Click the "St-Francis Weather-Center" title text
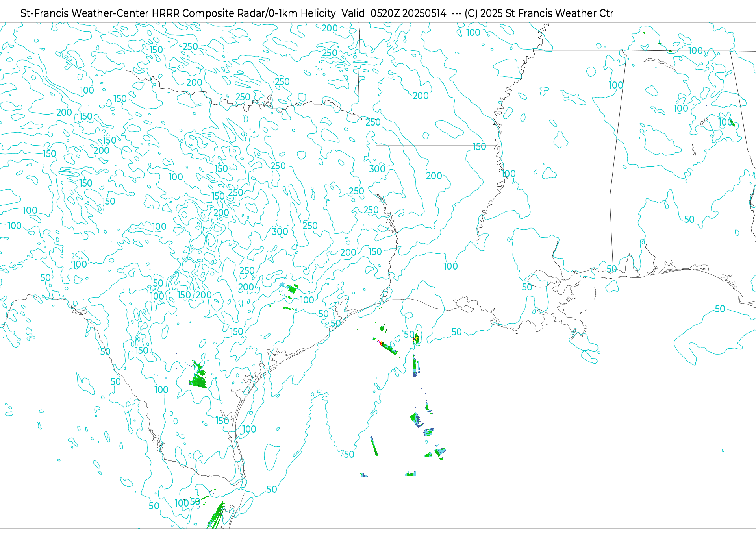 (85, 13)
